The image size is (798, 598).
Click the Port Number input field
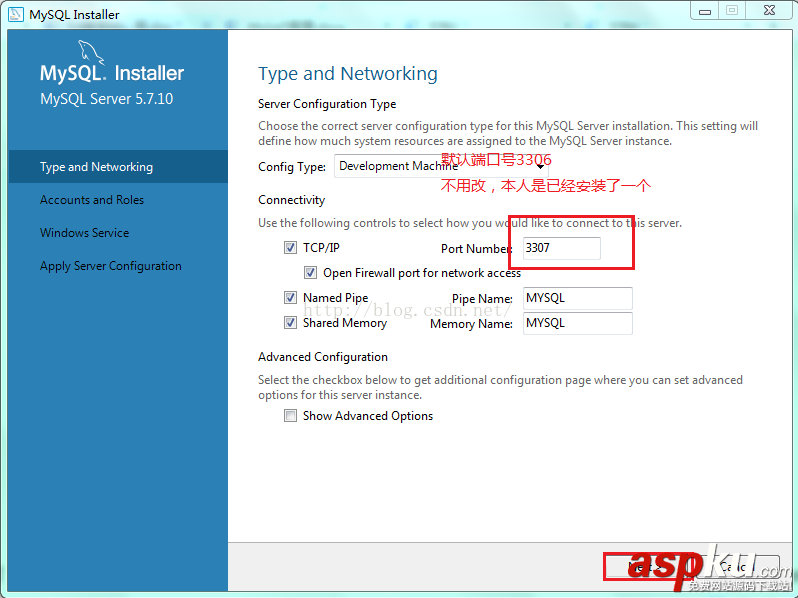coord(561,248)
